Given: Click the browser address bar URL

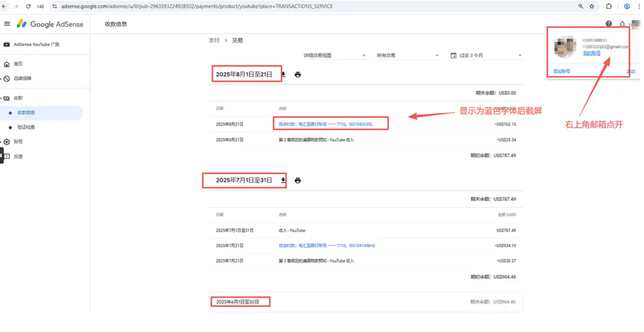Looking at the screenshot, I should [x=197, y=6].
